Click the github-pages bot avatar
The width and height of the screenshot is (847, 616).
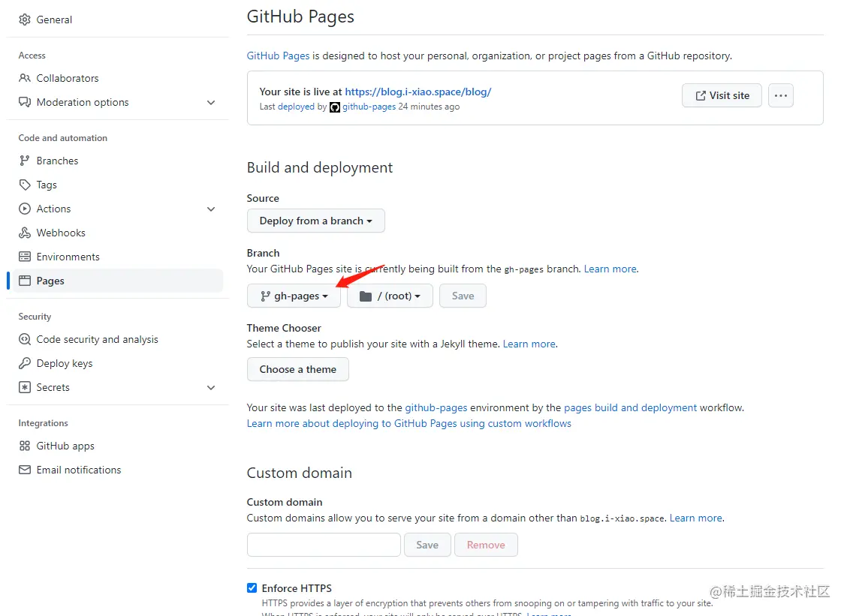pos(335,107)
